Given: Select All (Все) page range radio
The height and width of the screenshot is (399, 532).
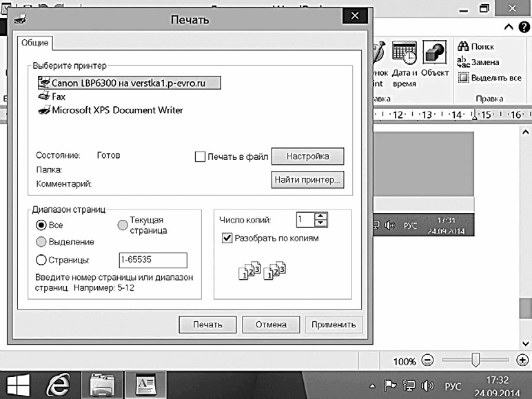Looking at the screenshot, I should tap(41, 225).
